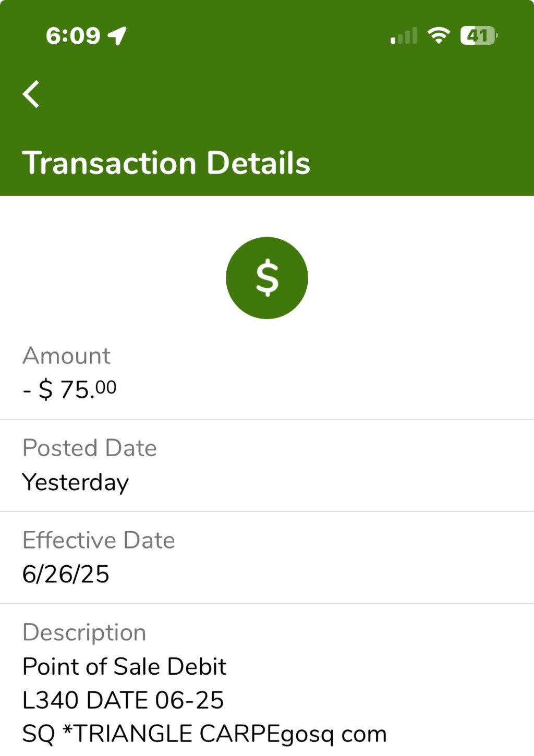This screenshot has width=534, height=756.
Task: Tap the cellular signal bars icon
Action: (x=404, y=35)
